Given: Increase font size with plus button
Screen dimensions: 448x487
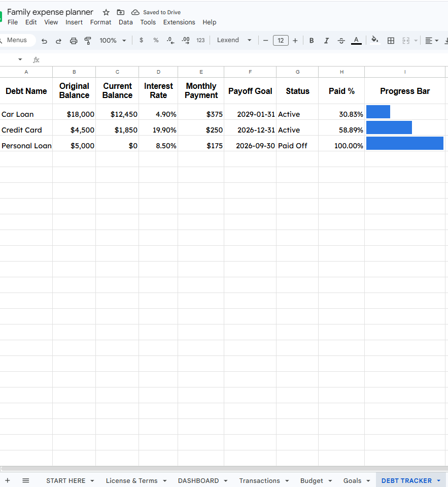Looking at the screenshot, I should pos(295,41).
